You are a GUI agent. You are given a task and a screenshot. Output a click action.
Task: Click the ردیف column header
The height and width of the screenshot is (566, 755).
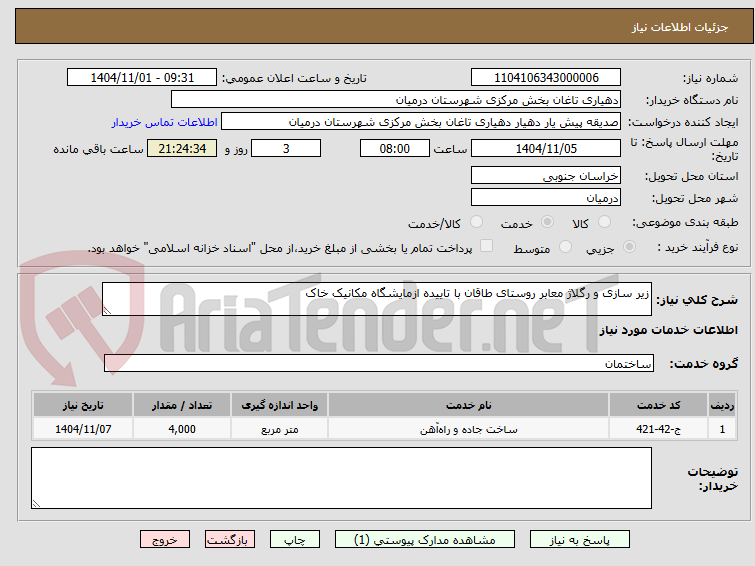click(722, 405)
